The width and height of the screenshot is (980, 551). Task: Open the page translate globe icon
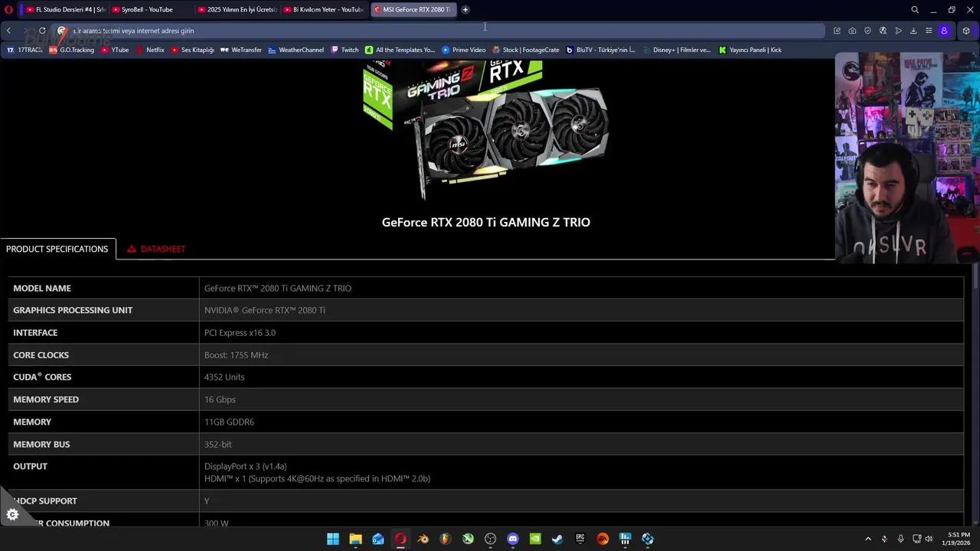883,31
